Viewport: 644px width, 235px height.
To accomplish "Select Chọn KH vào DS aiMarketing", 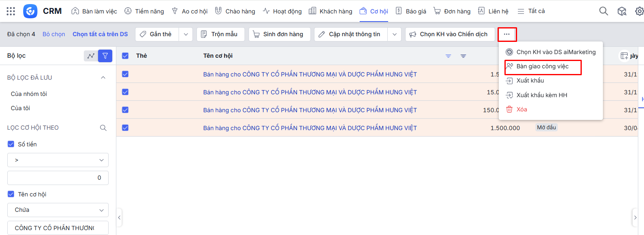I will point(550,52).
